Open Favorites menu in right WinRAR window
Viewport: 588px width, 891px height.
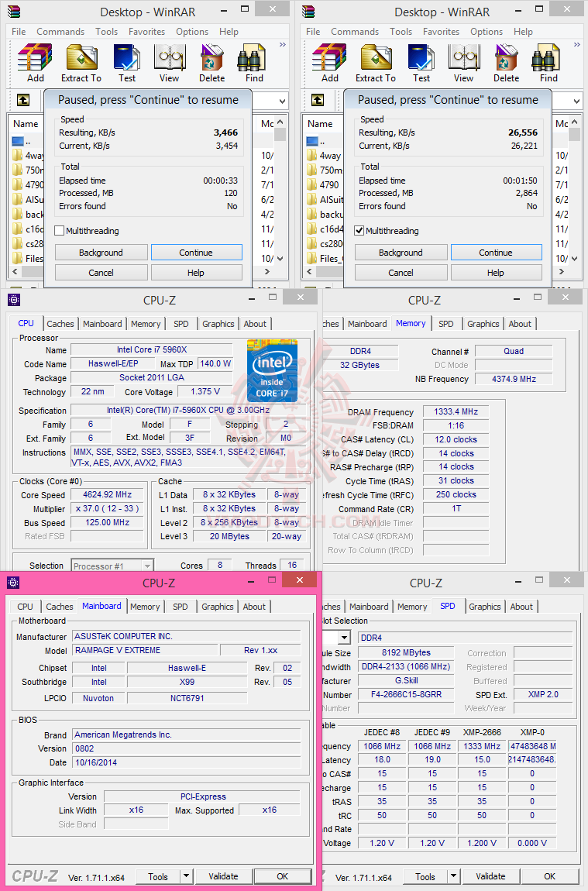[441, 31]
